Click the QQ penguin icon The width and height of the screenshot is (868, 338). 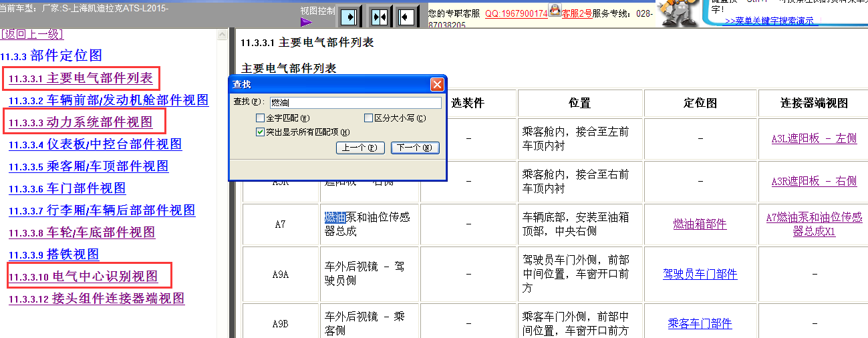point(555,9)
